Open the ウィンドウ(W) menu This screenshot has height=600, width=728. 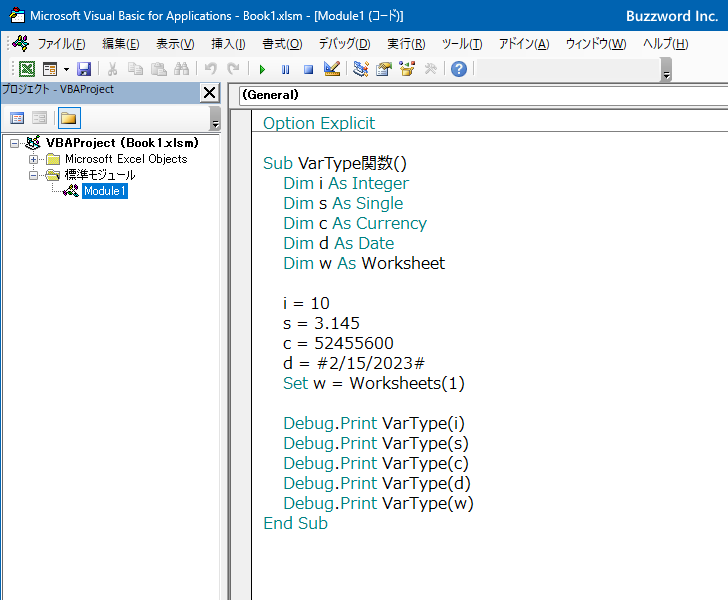[596, 44]
